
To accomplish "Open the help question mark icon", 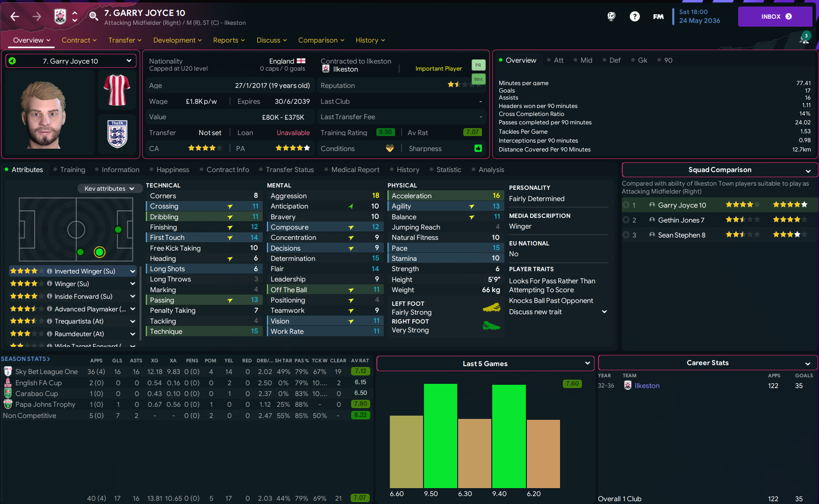I will click(x=634, y=17).
